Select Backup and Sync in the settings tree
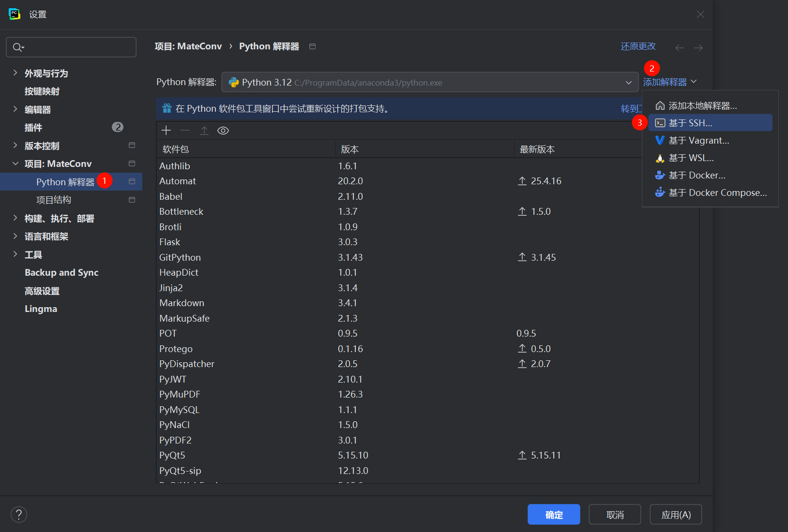This screenshot has width=788, height=532. [x=61, y=272]
